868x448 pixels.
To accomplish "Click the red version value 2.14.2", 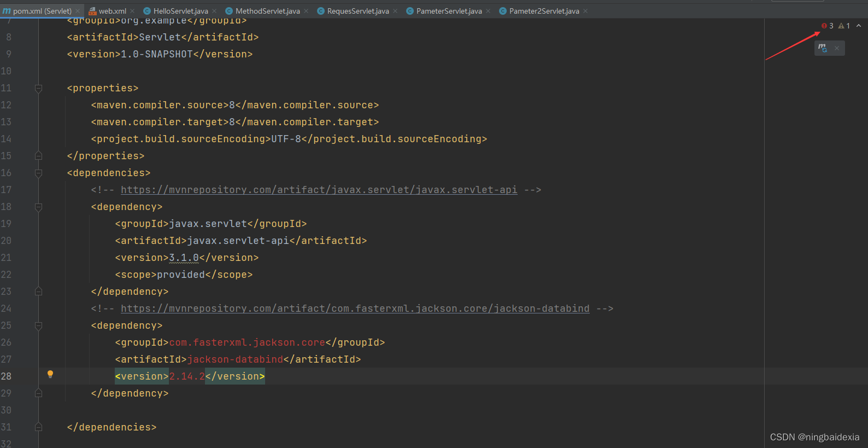I will coord(187,376).
